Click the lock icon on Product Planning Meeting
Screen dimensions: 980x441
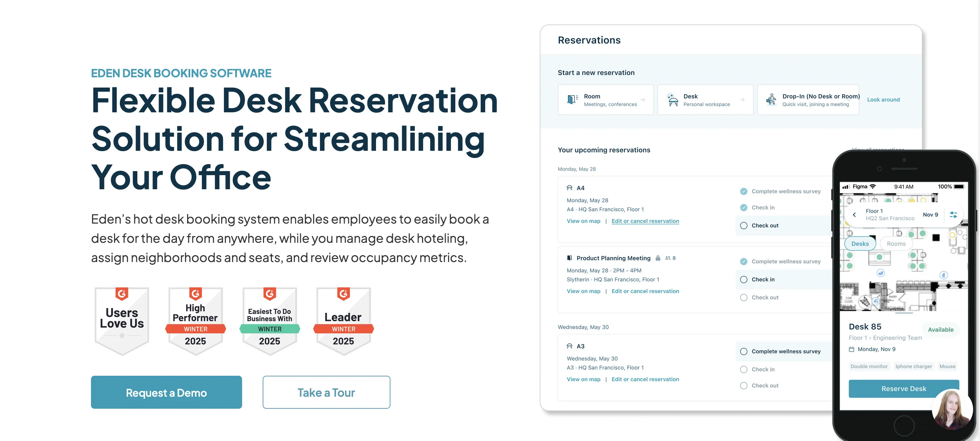point(658,258)
